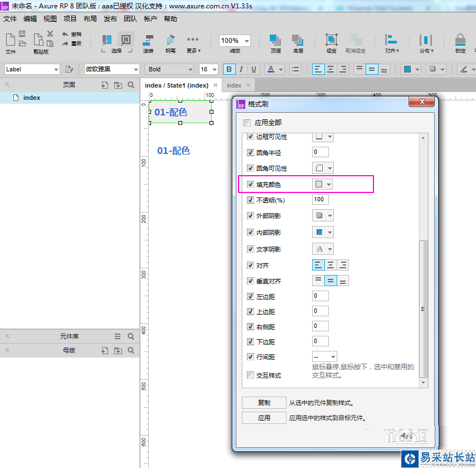The width and height of the screenshot is (476, 468).
Task: Click the search icon in Pages panel
Action: pyautogui.click(x=131, y=85)
